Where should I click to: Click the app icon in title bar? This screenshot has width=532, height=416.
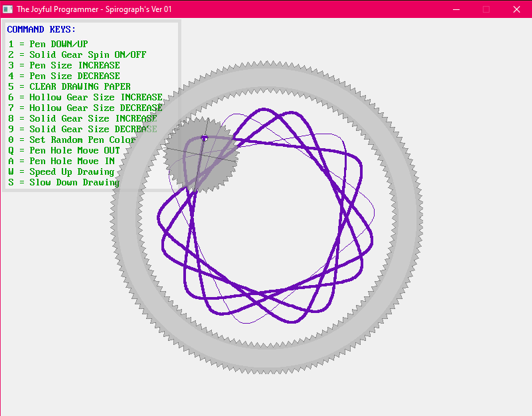point(8,9)
